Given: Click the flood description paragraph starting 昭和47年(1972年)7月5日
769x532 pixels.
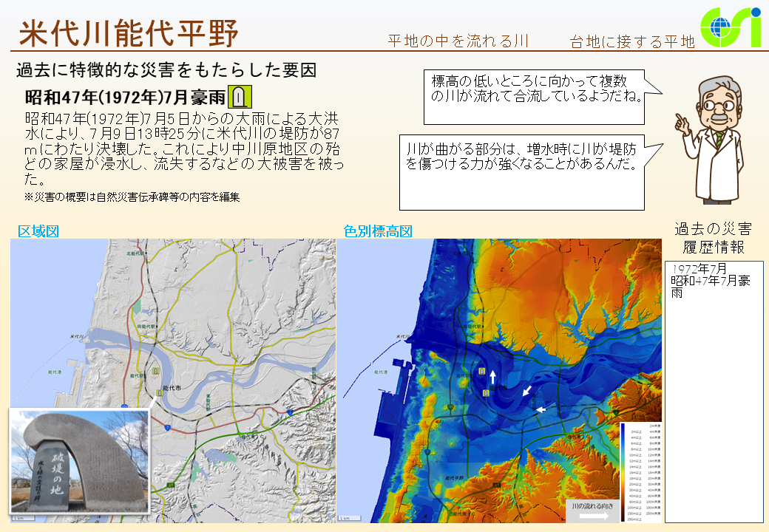Looking at the screenshot, I should pos(184,149).
